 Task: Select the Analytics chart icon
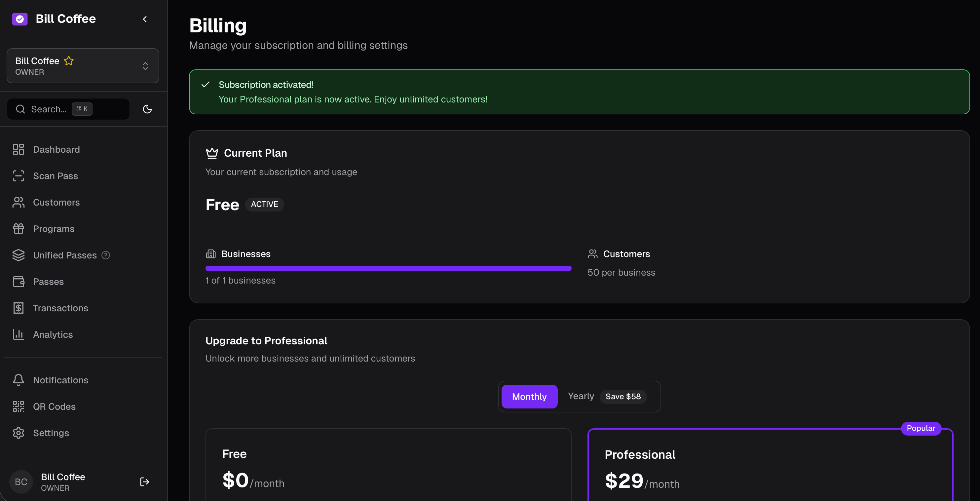(x=18, y=334)
